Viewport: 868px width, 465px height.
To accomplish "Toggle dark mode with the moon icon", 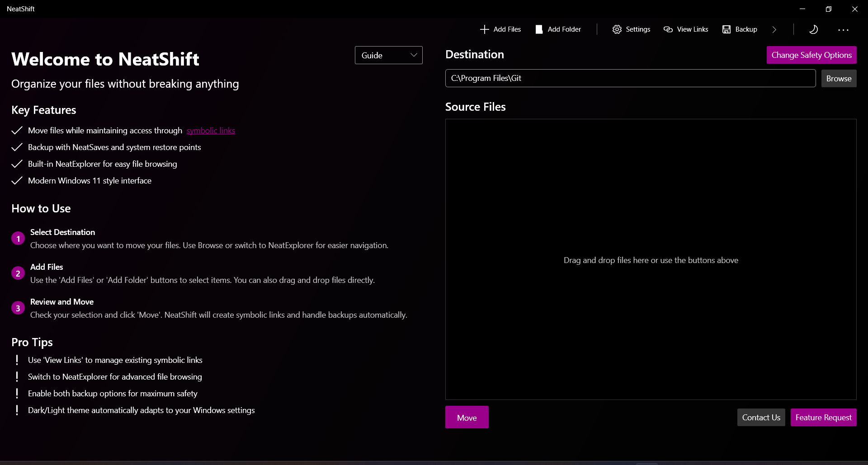I will 813,29.
